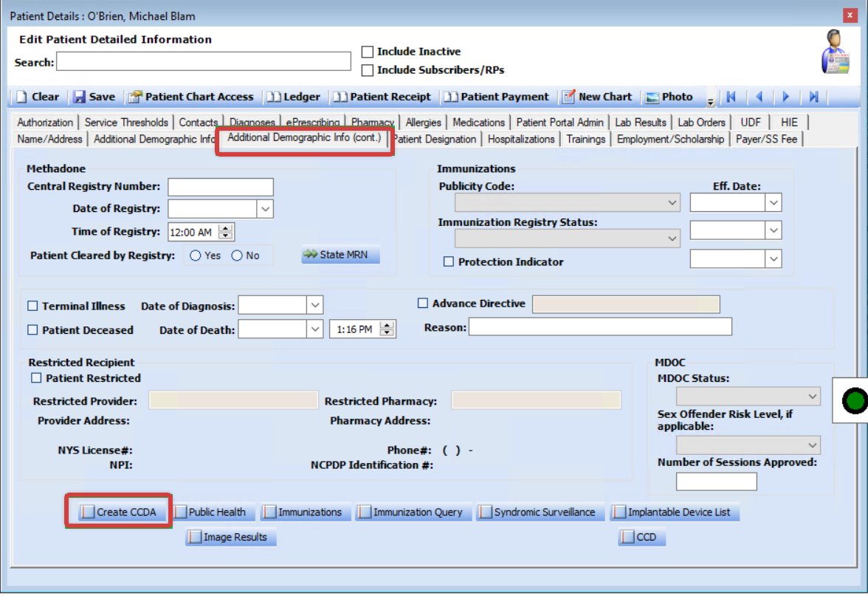Viewport: 868px width, 596px height.
Task: Click the Create CCDA button
Action: 118,511
